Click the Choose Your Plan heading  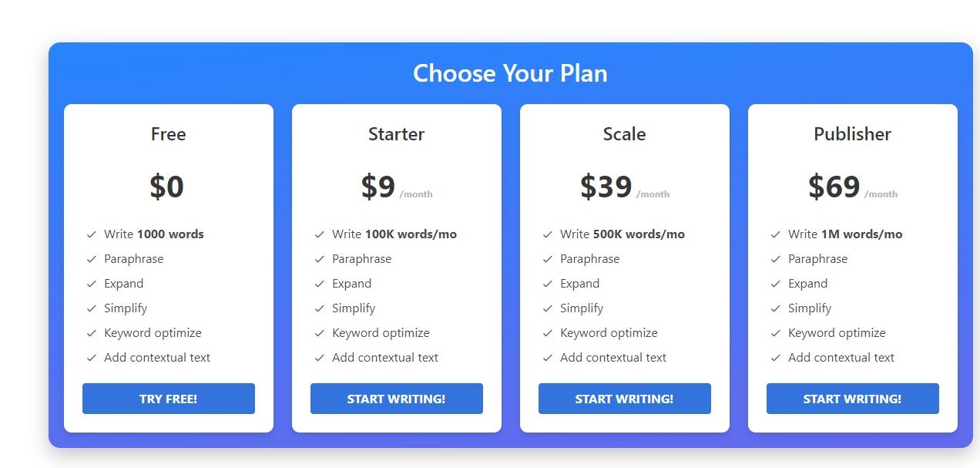click(510, 73)
